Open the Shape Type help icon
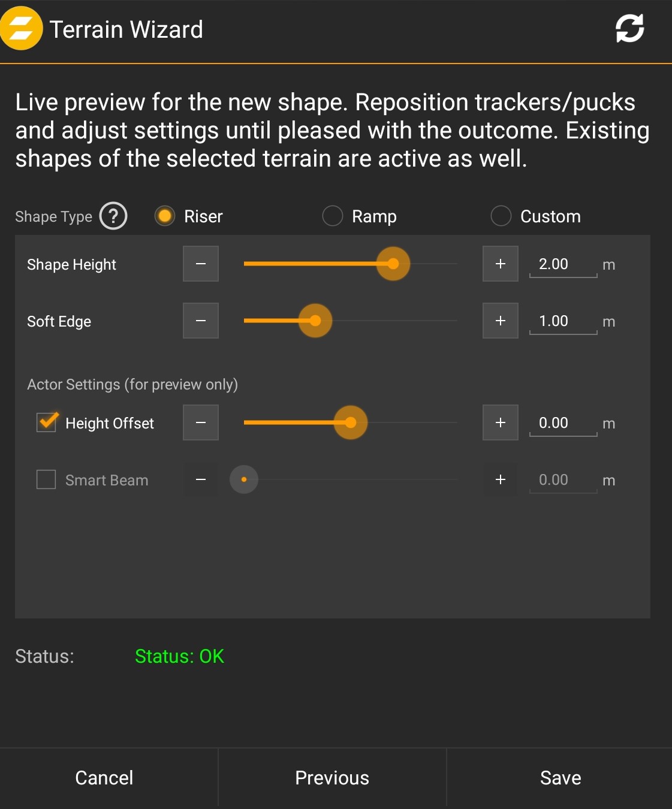This screenshot has height=809, width=672. (113, 216)
